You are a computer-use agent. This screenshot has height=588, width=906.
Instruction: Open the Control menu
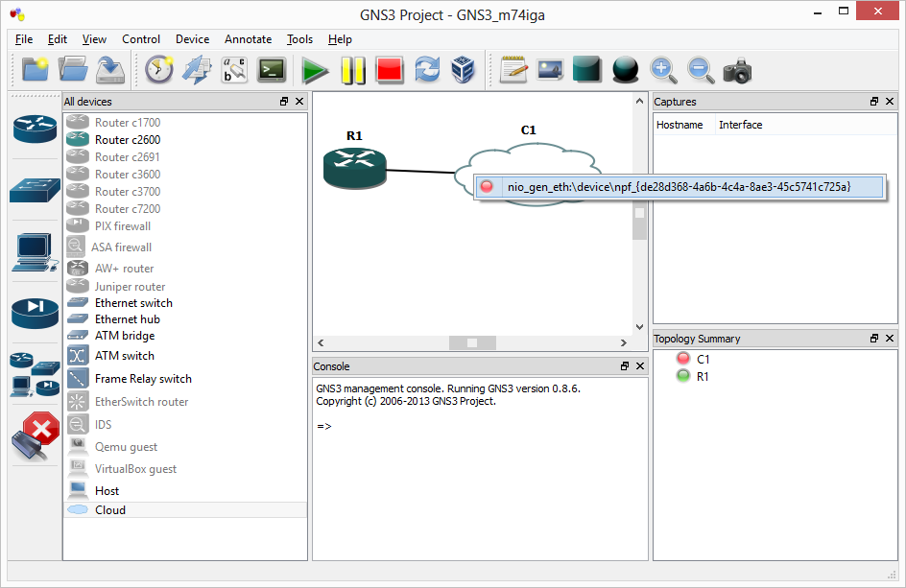pos(141,39)
